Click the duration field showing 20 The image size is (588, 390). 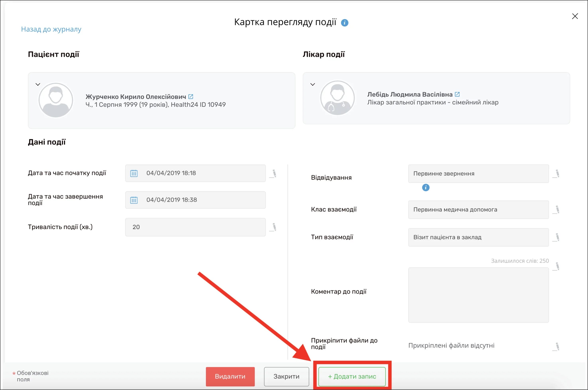pos(195,227)
